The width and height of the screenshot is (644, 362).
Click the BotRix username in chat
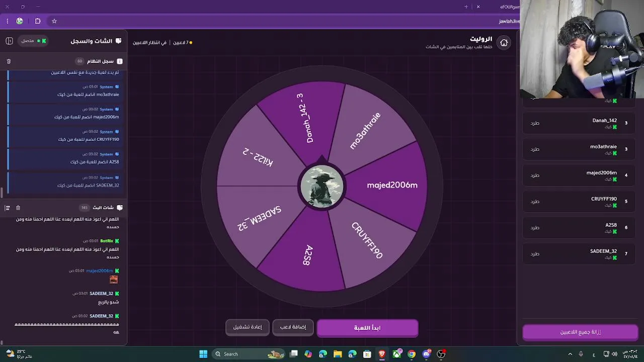[107, 241]
